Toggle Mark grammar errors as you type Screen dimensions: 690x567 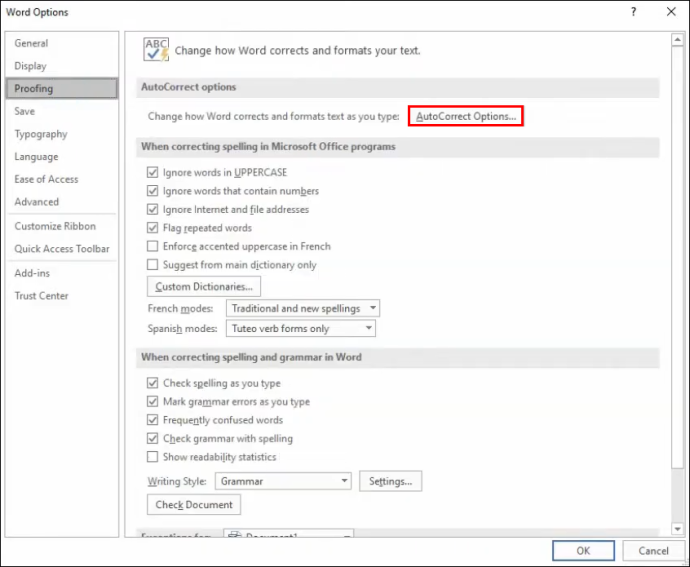click(x=152, y=401)
